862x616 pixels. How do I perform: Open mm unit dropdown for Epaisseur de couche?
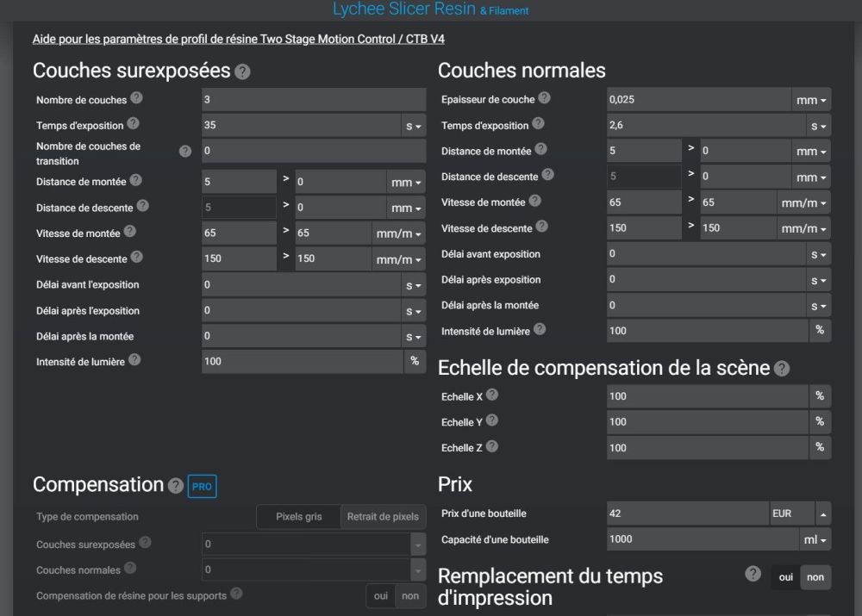(x=811, y=100)
